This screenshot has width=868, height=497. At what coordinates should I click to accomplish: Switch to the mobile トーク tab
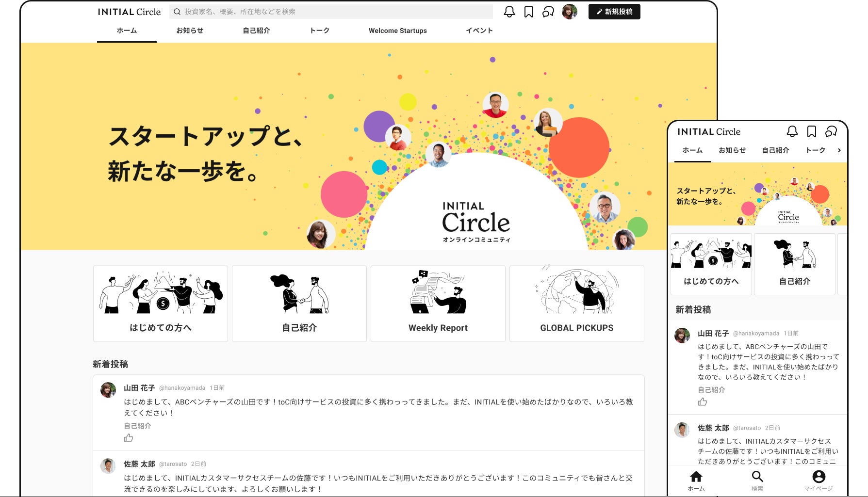816,150
